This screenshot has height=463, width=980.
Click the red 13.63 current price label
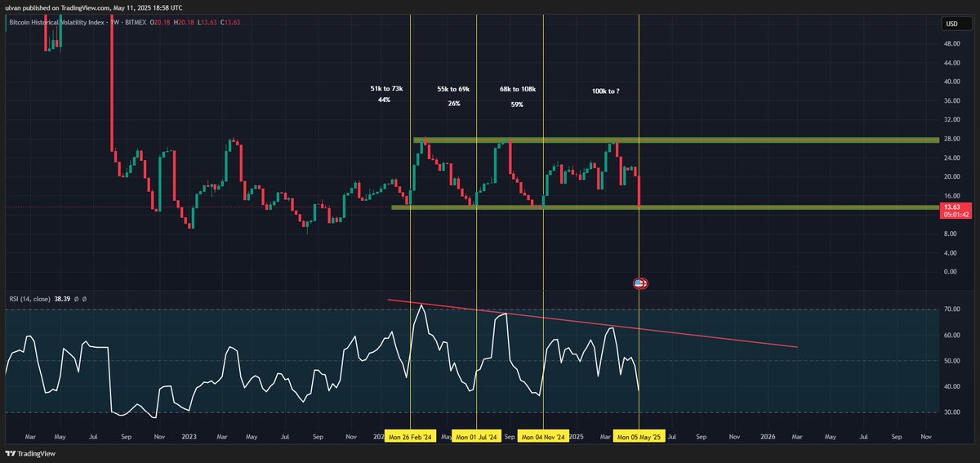pyautogui.click(x=954, y=207)
